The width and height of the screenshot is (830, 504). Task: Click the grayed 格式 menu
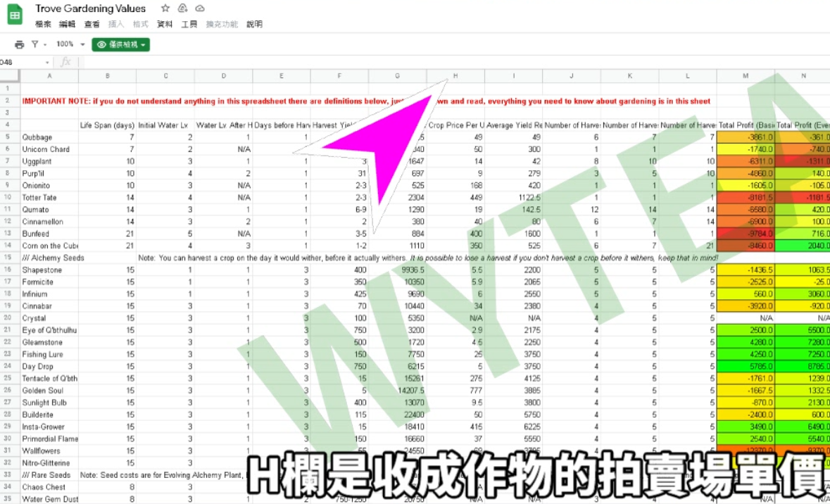(x=140, y=25)
